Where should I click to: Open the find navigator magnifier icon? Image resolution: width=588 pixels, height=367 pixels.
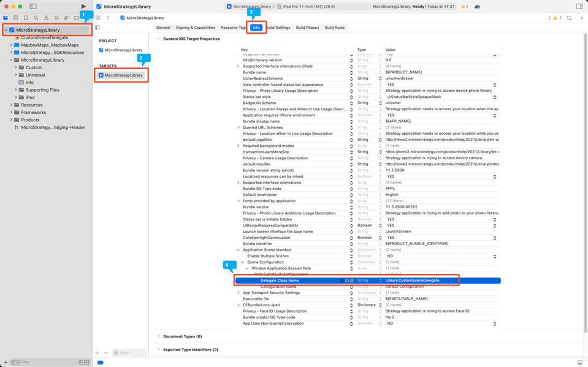click(36, 18)
